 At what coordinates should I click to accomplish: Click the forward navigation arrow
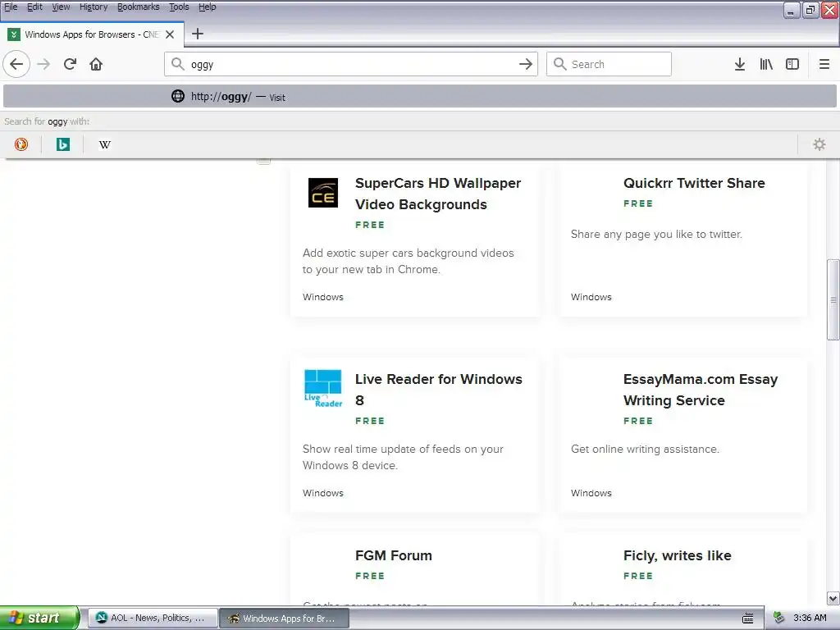pos(43,64)
